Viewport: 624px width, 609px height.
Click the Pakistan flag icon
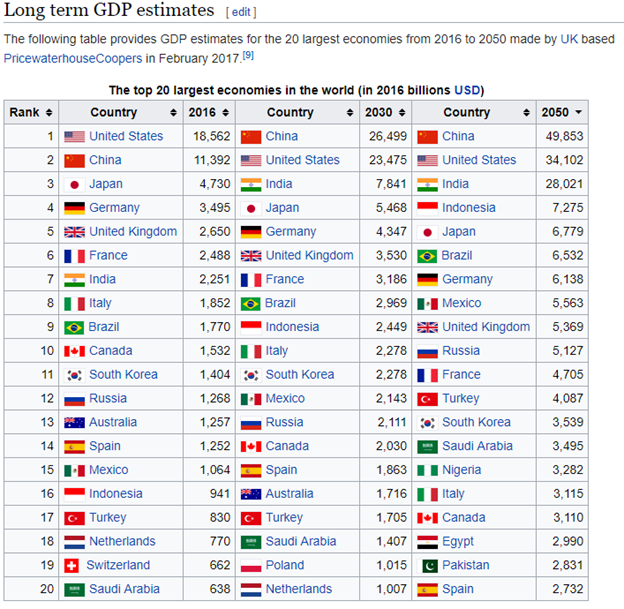[427, 565]
